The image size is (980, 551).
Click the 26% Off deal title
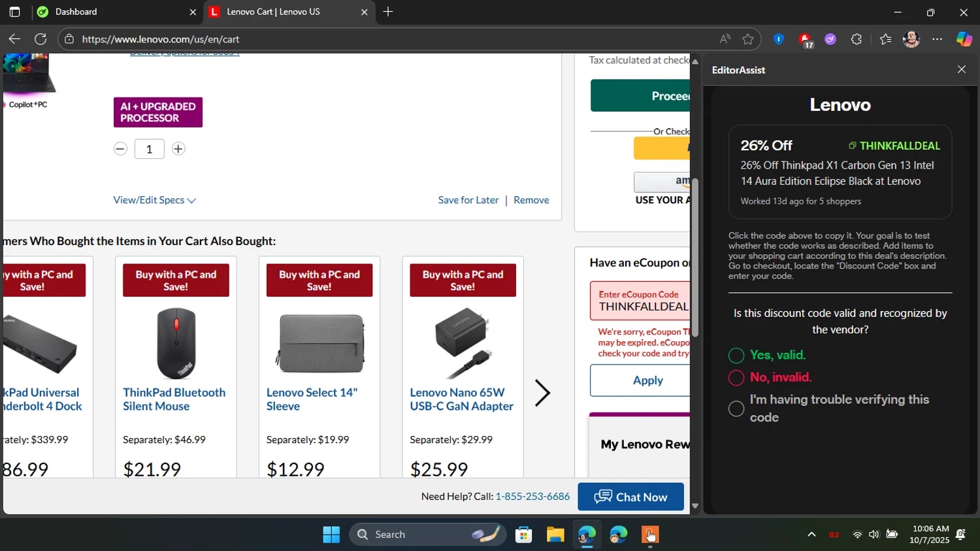pos(766,146)
